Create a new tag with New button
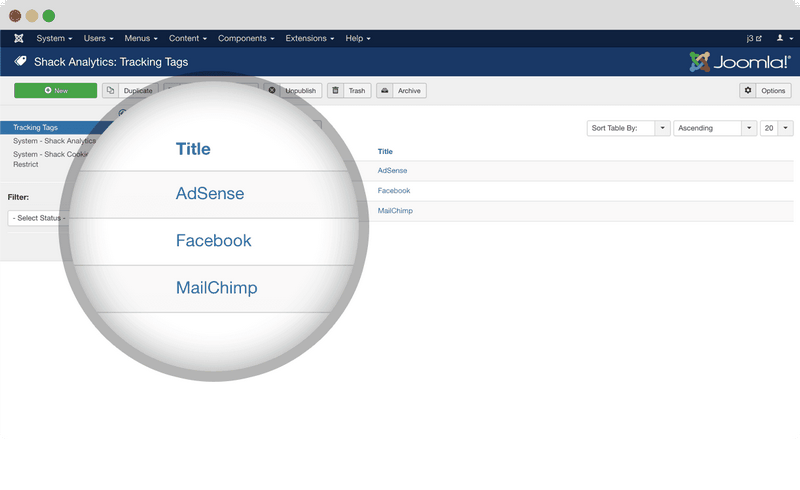The height and width of the screenshot is (490, 800). tap(56, 91)
